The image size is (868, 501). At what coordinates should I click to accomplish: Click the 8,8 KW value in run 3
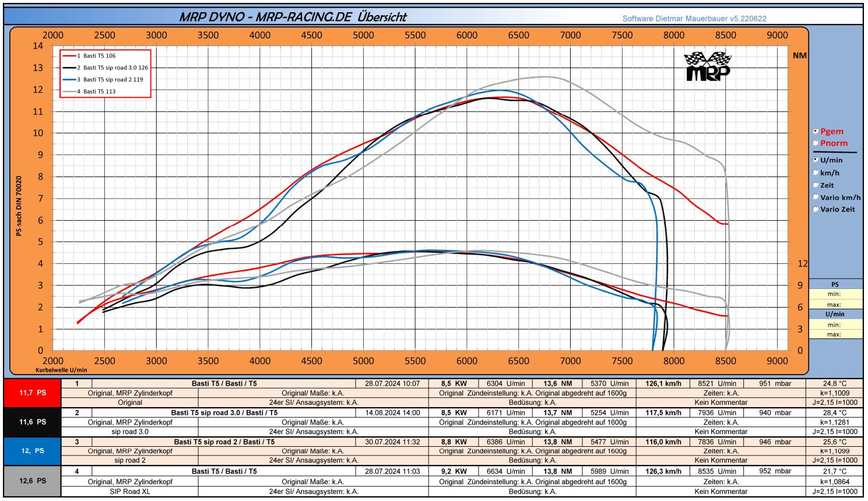point(454,442)
